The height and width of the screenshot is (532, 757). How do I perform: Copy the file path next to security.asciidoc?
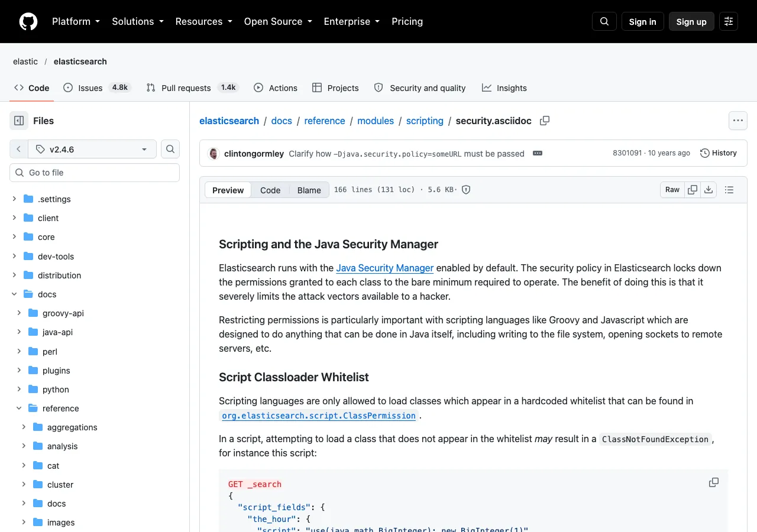(x=545, y=121)
